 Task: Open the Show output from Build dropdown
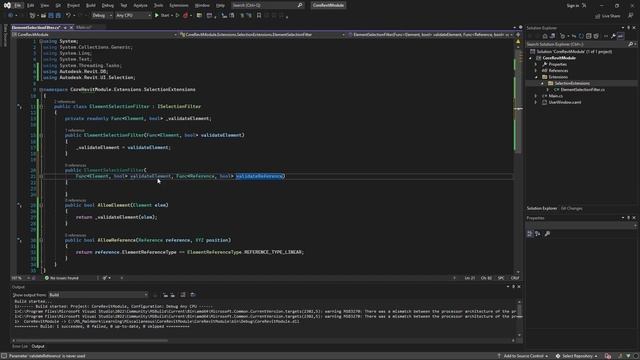tap(98, 295)
